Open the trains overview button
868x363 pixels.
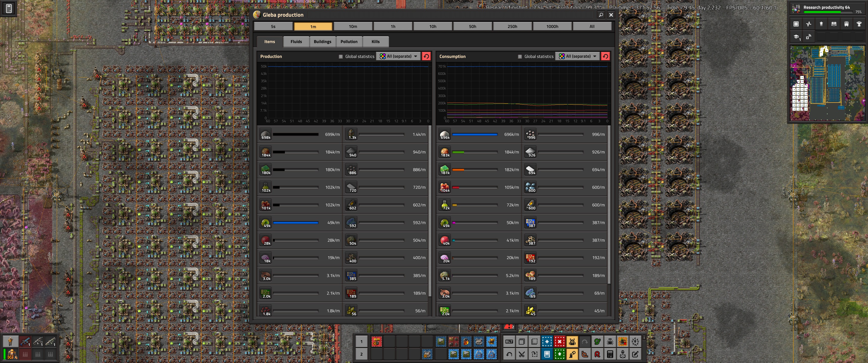[846, 24]
